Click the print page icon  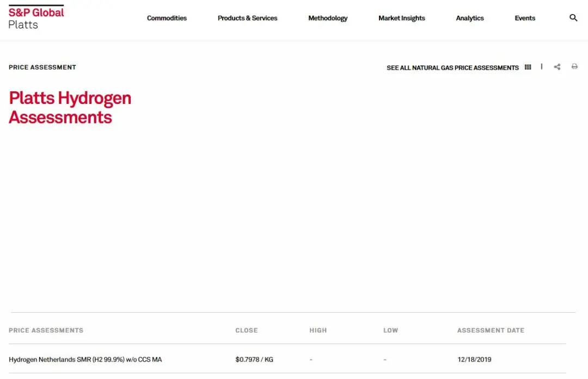[574, 67]
